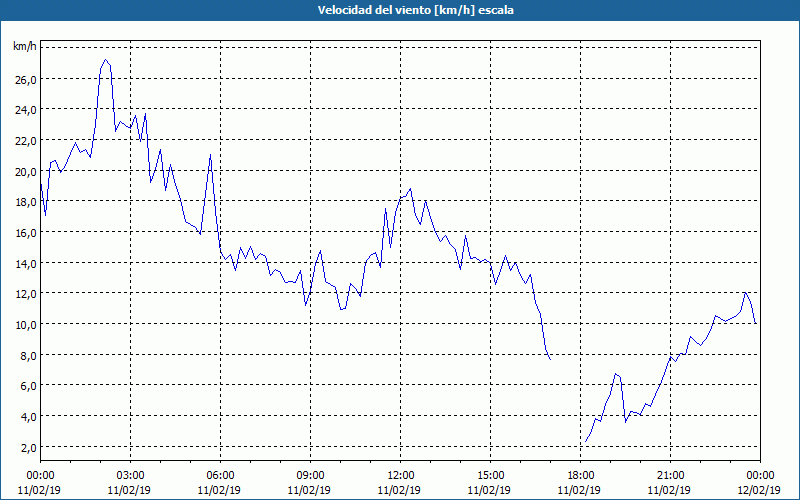Select the '26,0' y-axis tick label
Viewport: 800px width, 500px height.
[26, 80]
